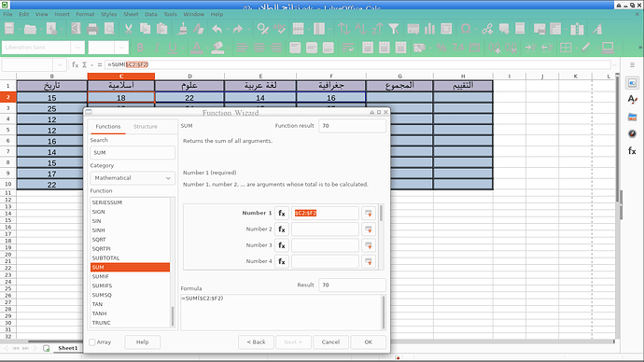Click the Underline U icon

pos(173,48)
